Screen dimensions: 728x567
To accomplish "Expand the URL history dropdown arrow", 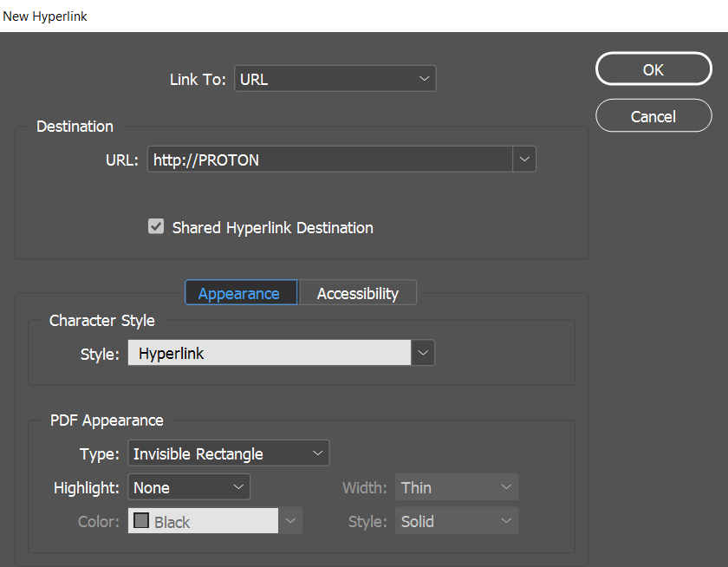I will click(524, 160).
